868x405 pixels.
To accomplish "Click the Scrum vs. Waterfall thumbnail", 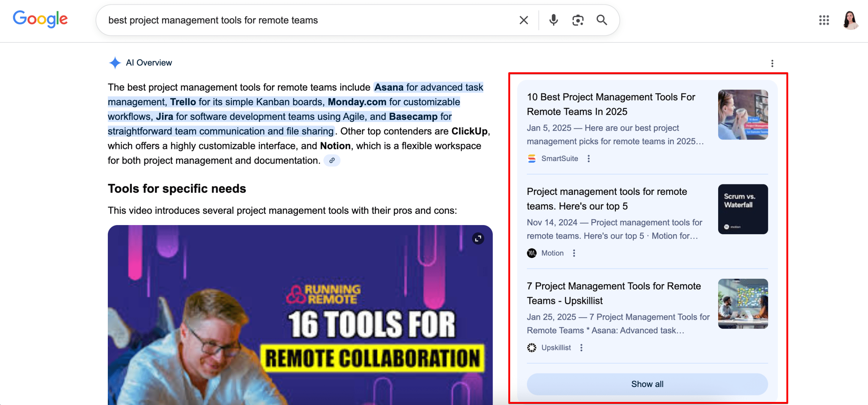I will pos(743,209).
